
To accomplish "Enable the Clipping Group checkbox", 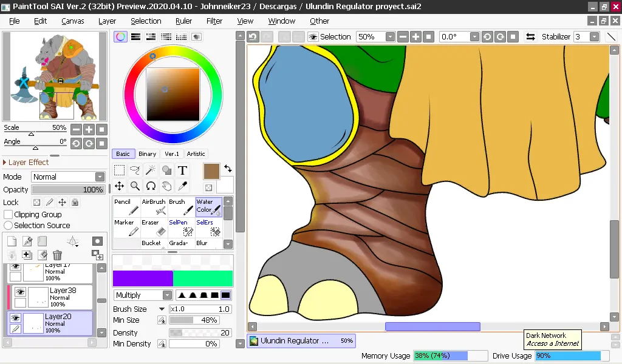I will [x=8, y=214].
